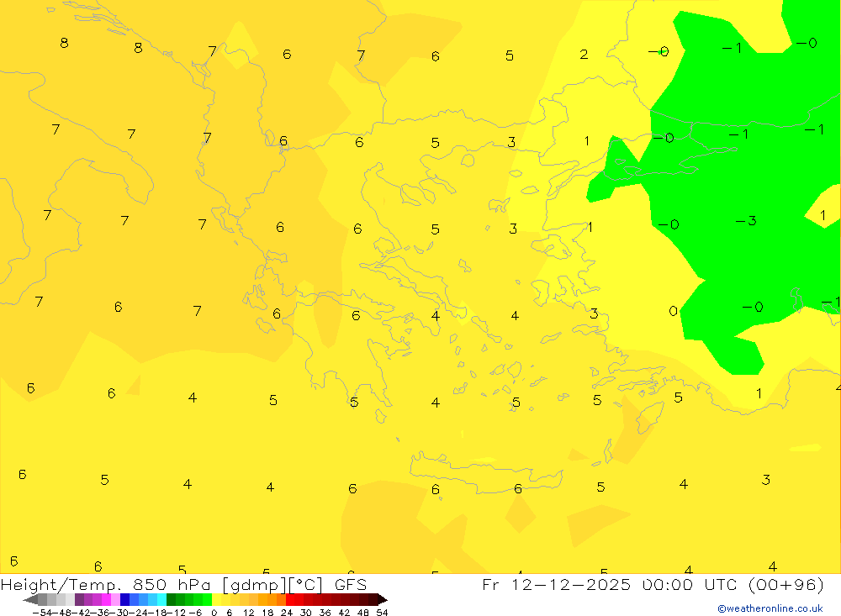This screenshot has height=616, width=841.
Task: Pick the dark blue segment of the legend bar
Action: coord(124,599)
